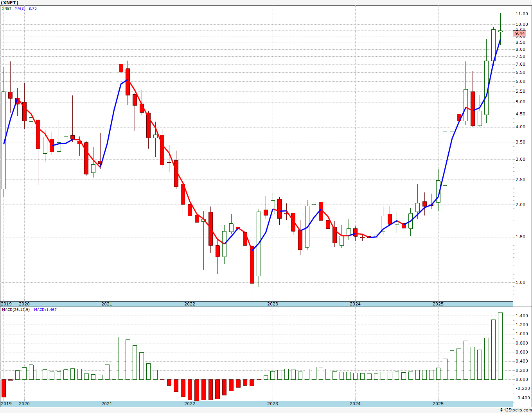Select the MACD(26,12,9) indicator label
532x413 pixels.
click(x=16, y=309)
